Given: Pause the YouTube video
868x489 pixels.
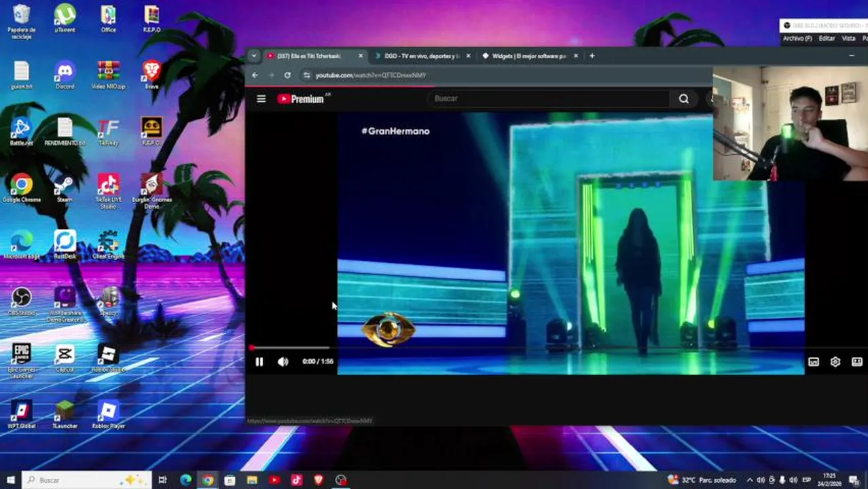Looking at the screenshot, I should pyautogui.click(x=259, y=362).
